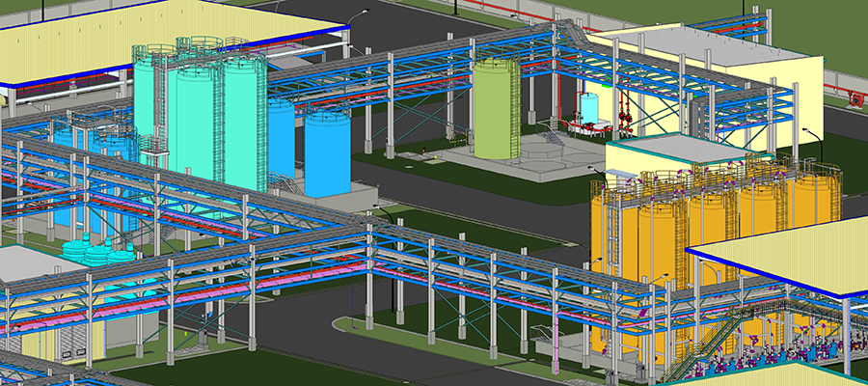Select the olive green cylindrical tank

coord(496,108)
